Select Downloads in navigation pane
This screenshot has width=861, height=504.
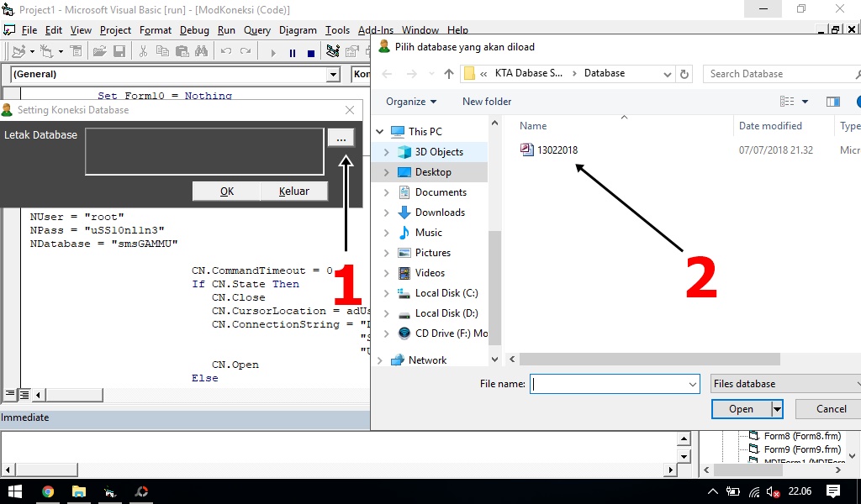440,213
